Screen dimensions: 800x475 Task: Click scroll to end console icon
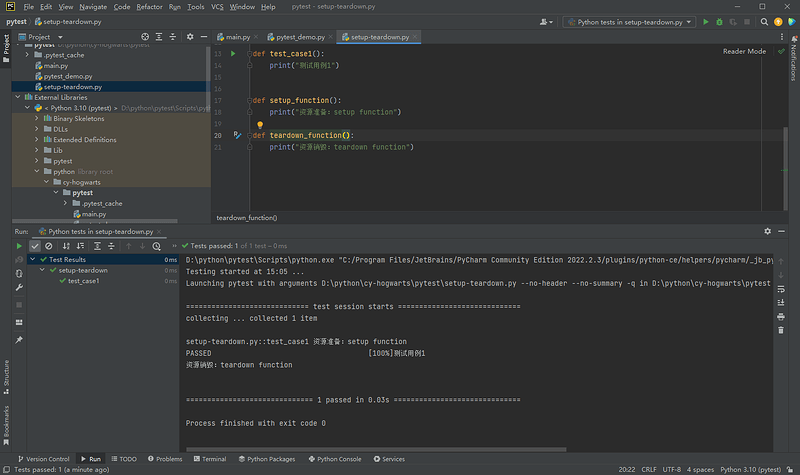click(781, 303)
